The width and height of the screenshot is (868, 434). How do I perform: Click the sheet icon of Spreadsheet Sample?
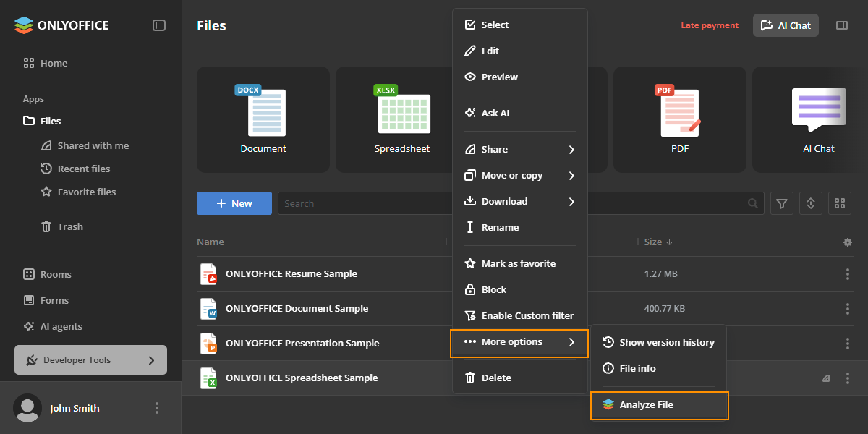point(208,378)
